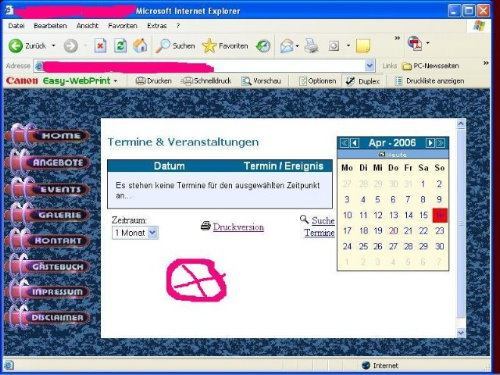The width and height of the screenshot is (500, 375).
Task: Go to the browser home page
Action: click(140, 46)
